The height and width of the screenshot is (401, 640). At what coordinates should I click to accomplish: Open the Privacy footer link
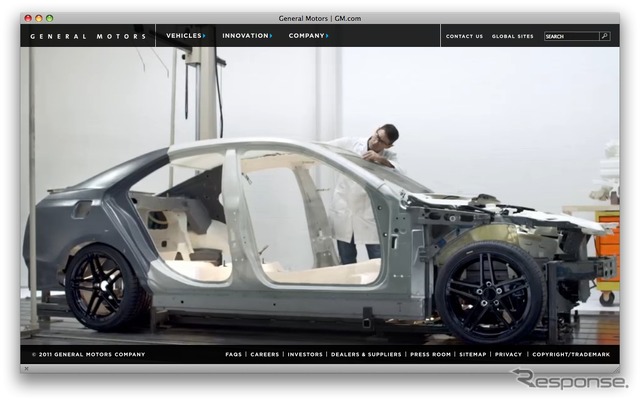pos(509,354)
